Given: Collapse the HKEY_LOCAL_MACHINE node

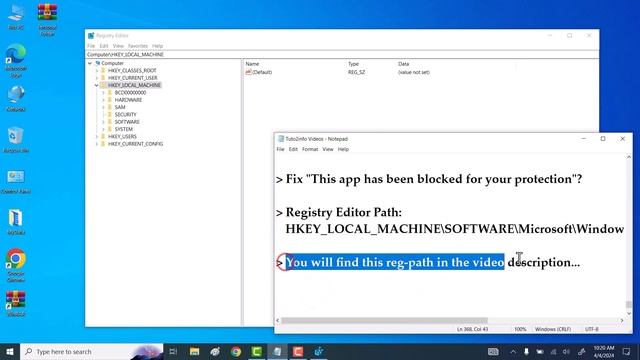Looking at the screenshot, I should [97, 85].
